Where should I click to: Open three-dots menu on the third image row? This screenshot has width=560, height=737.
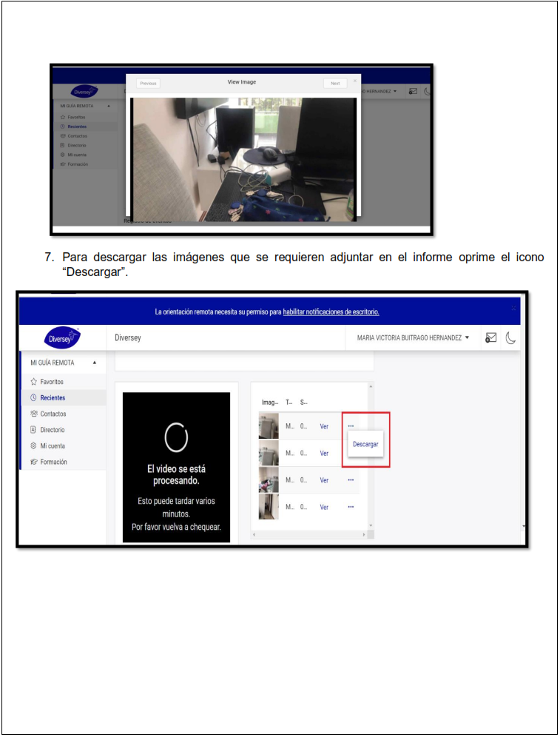point(351,480)
